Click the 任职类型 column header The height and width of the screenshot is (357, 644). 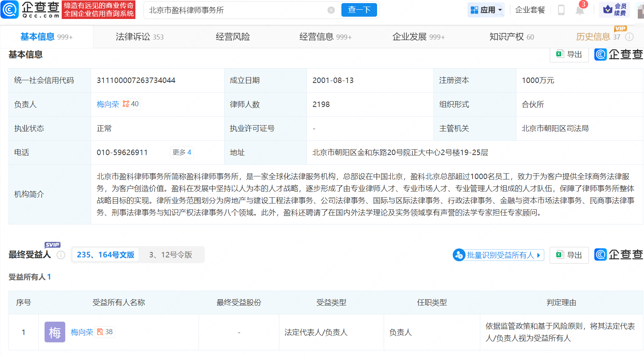432,302
